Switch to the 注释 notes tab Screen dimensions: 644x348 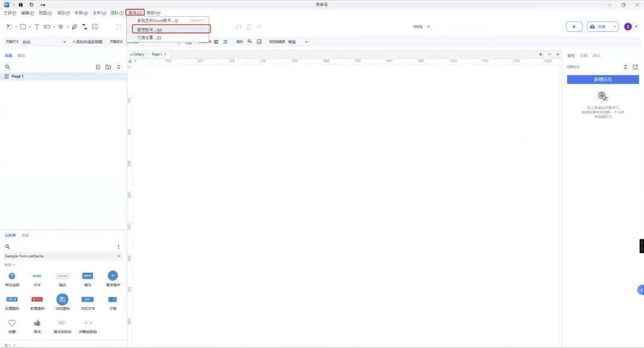584,56
